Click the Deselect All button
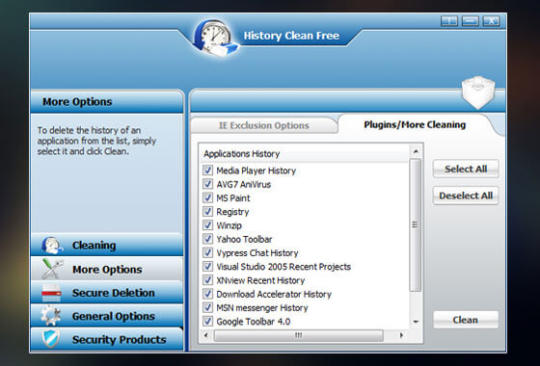 466,196
